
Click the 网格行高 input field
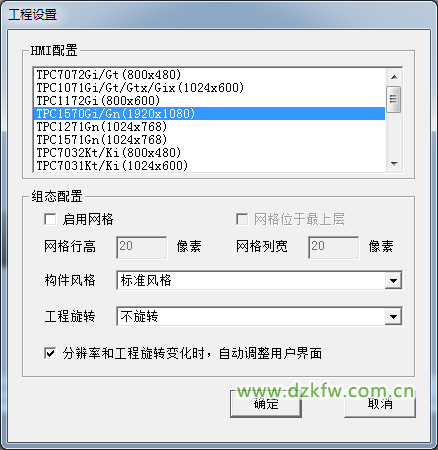click(142, 247)
